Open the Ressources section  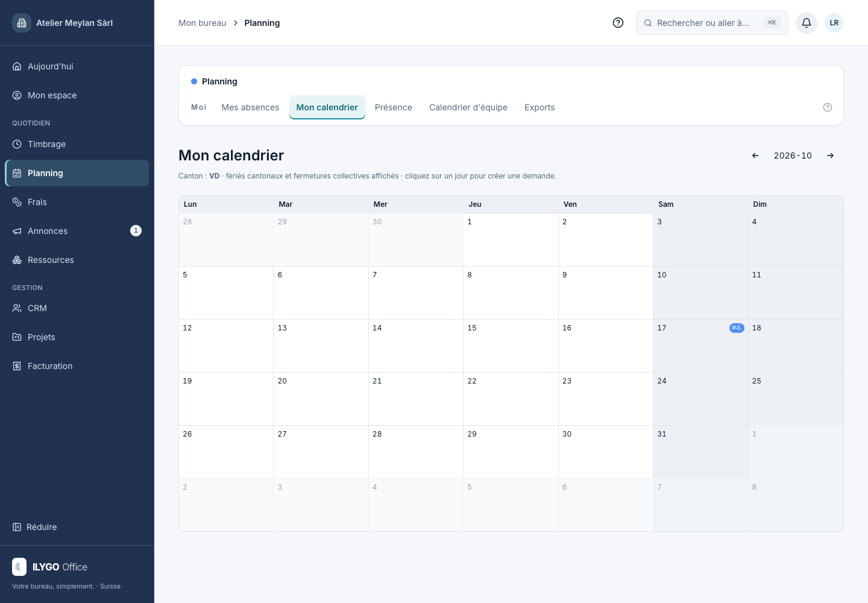(77, 260)
